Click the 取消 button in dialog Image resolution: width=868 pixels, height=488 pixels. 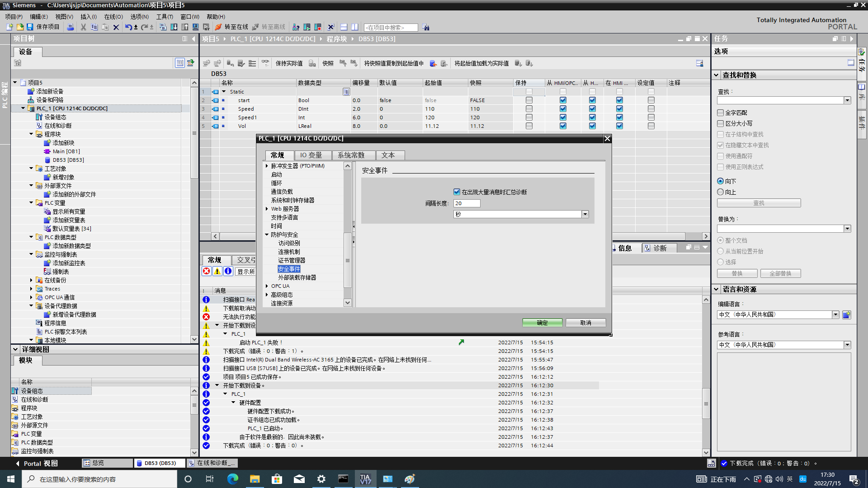pyautogui.click(x=585, y=323)
